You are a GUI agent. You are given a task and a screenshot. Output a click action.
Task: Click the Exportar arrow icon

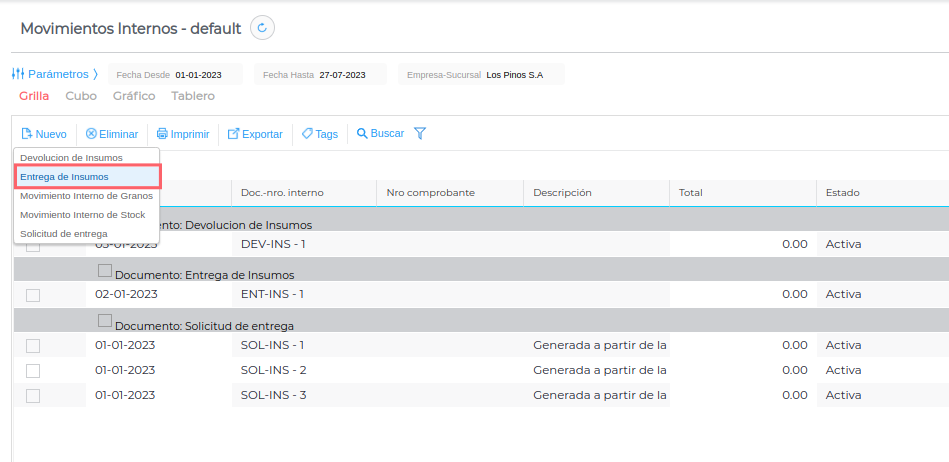[x=234, y=134]
